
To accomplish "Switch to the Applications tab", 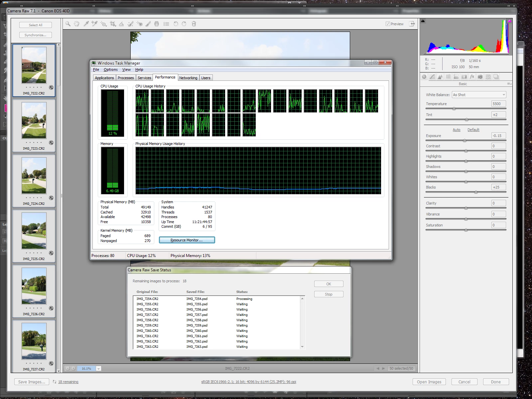I will tap(104, 78).
